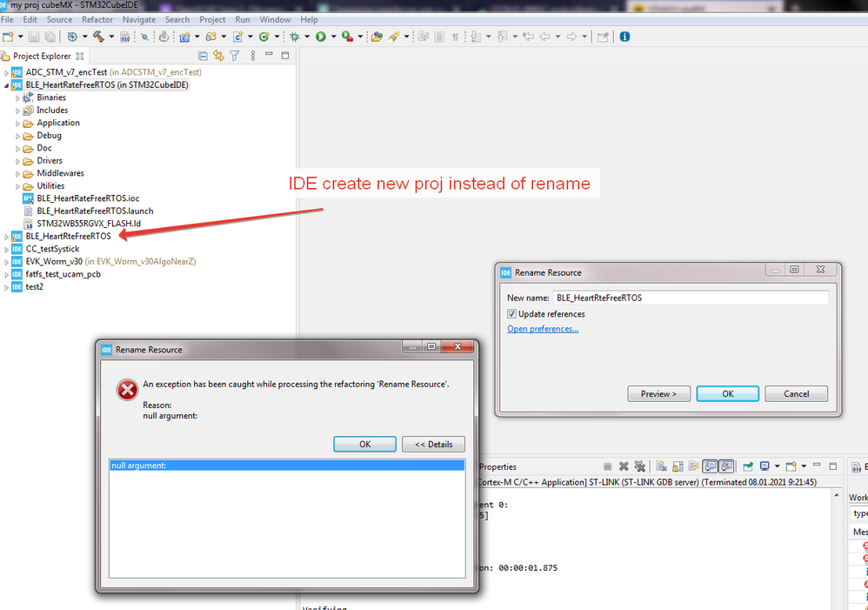Viewport: 868px width, 610px height.
Task: Click Remove Launch X in console
Action: tap(624, 466)
